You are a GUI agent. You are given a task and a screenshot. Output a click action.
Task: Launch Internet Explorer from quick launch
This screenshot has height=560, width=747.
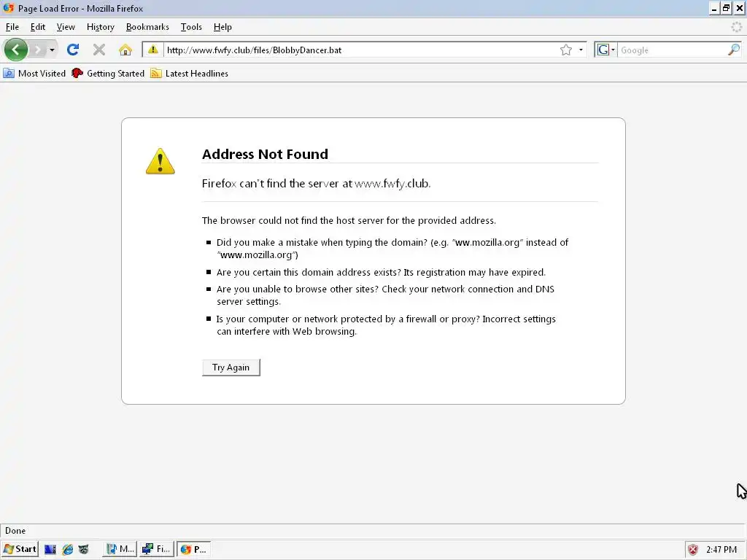[x=68, y=549]
